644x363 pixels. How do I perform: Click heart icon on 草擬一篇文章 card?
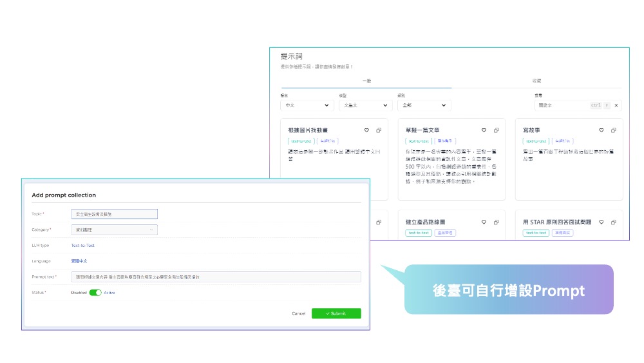pos(484,130)
